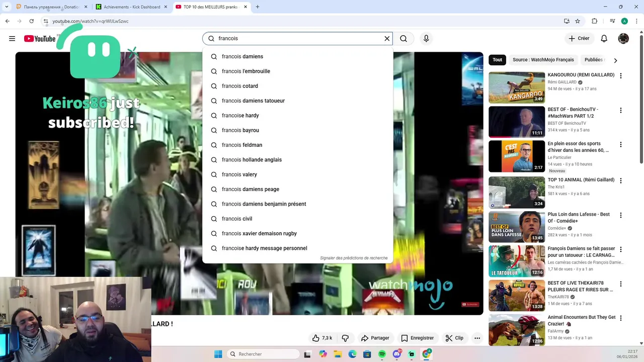Select the francois civil suggestion
644x362 pixels.
[297, 219]
